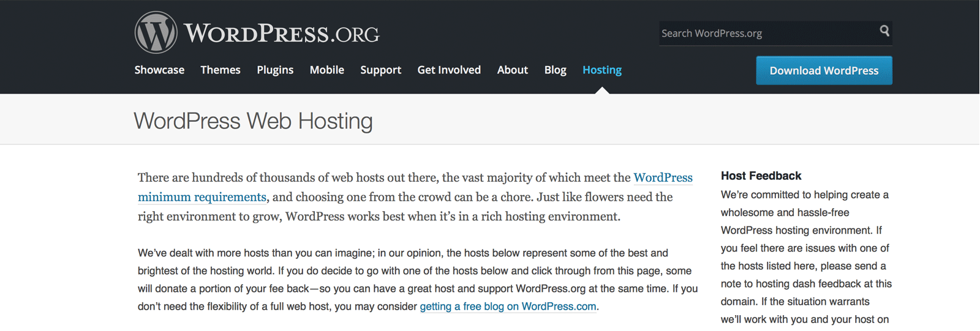This screenshot has height=331, width=980.
Task: Click the Host Feedback description text
Action: tap(805, 257)
